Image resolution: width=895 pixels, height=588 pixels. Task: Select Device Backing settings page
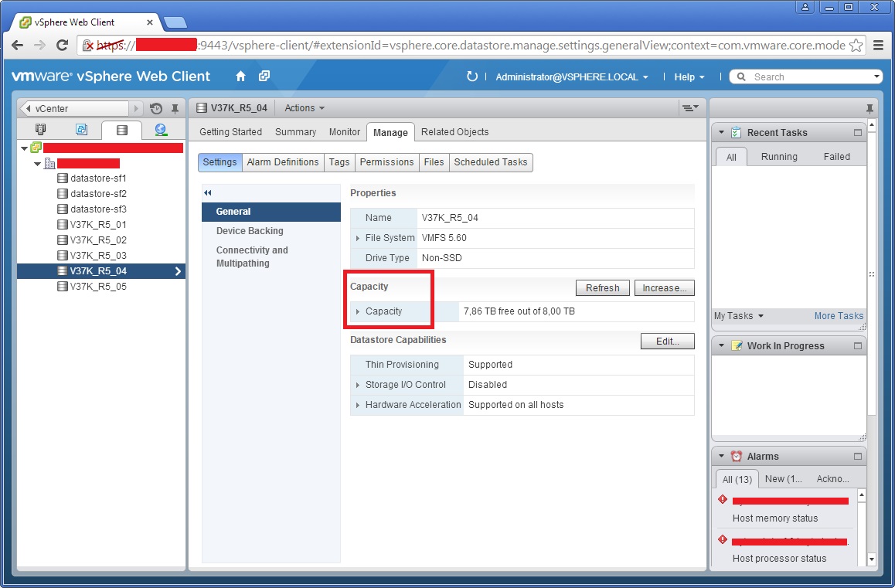pos(271,230)
